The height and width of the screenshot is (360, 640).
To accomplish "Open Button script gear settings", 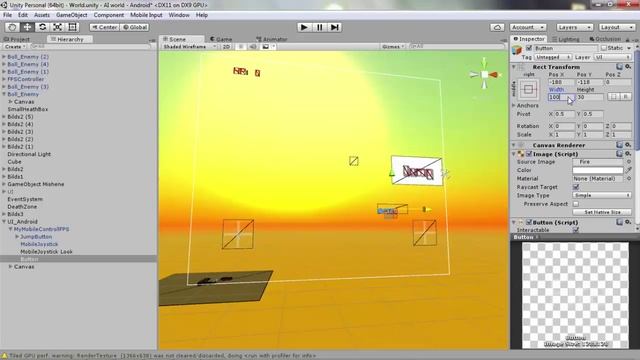I will (628, 222).
